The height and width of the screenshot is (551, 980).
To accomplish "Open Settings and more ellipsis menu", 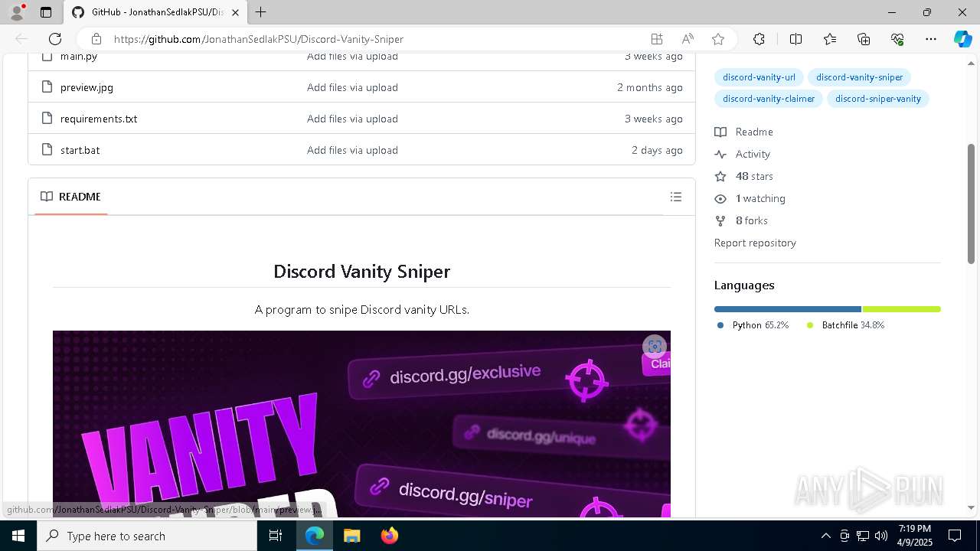I will click(x=931, y=39).
